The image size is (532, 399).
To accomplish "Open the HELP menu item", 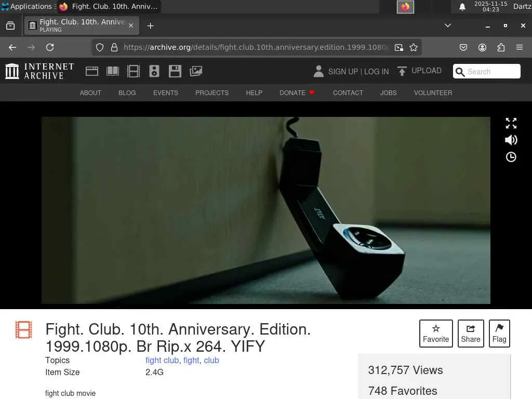I will [254, 92].
